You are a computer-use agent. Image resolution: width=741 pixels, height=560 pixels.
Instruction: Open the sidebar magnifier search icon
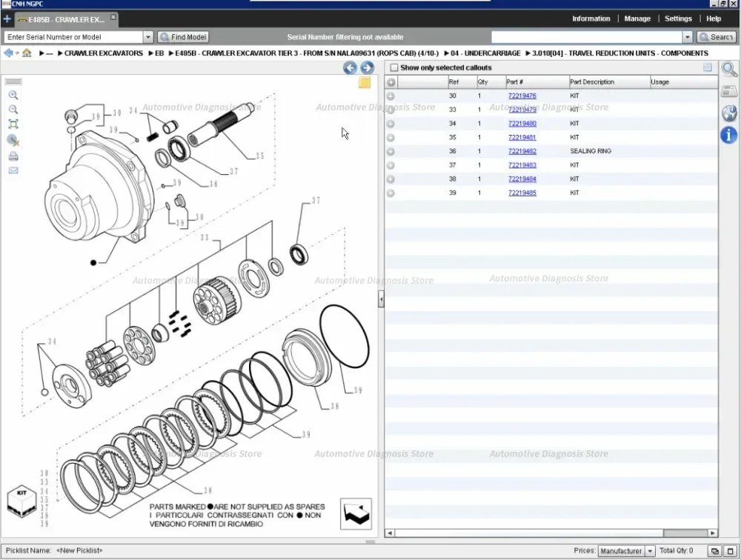(728, 70)
